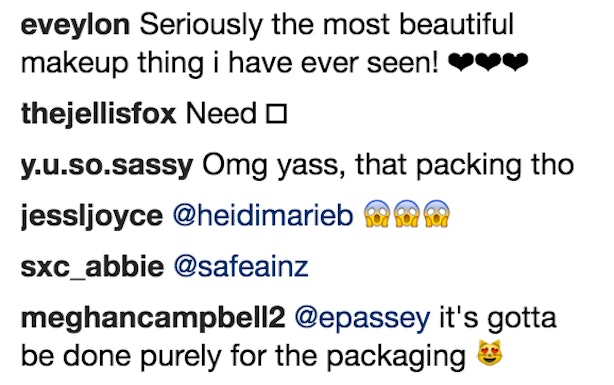Open y.u.so.sassy's profile from username
This screenshot has height=385, width=614.
coord(107,165)
